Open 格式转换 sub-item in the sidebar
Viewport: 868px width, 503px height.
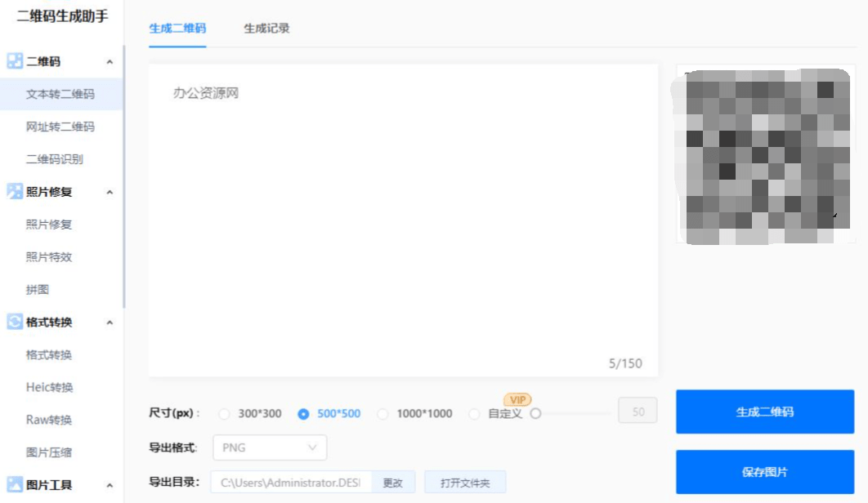pos(61,354)
